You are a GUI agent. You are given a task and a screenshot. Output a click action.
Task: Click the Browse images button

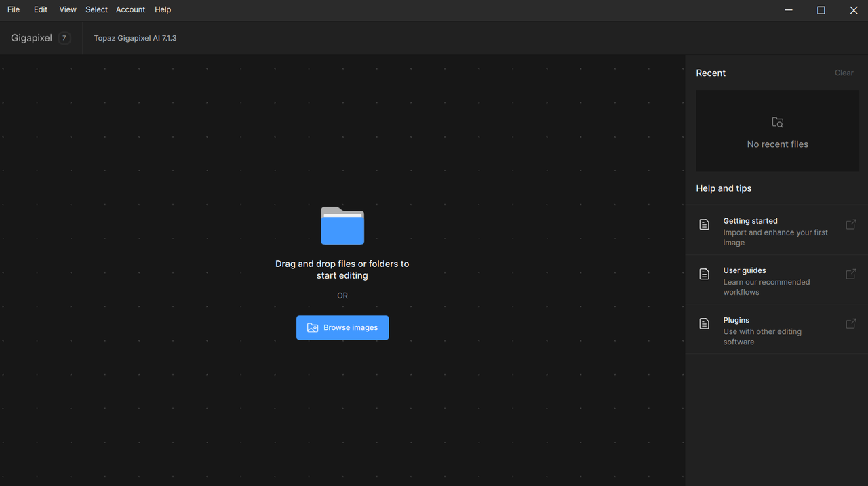[342, 327]
